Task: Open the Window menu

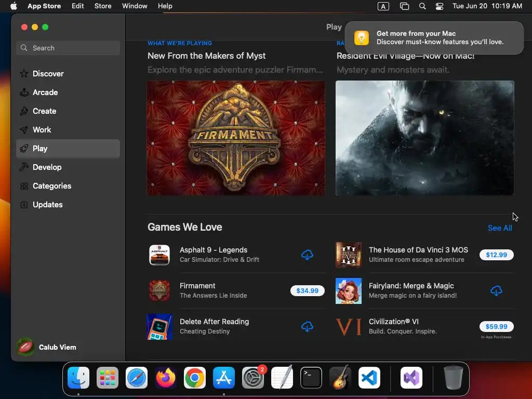Action: [x=135, y=6]
